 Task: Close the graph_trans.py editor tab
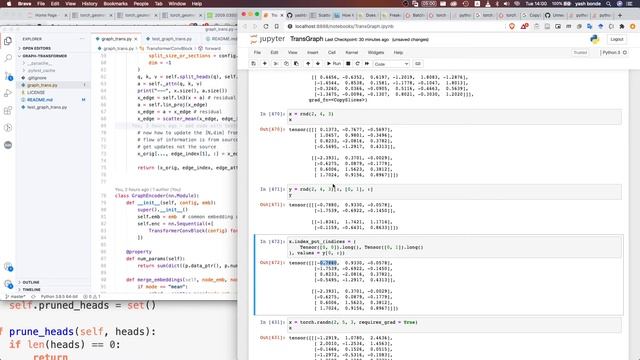(x=136, y=39)
